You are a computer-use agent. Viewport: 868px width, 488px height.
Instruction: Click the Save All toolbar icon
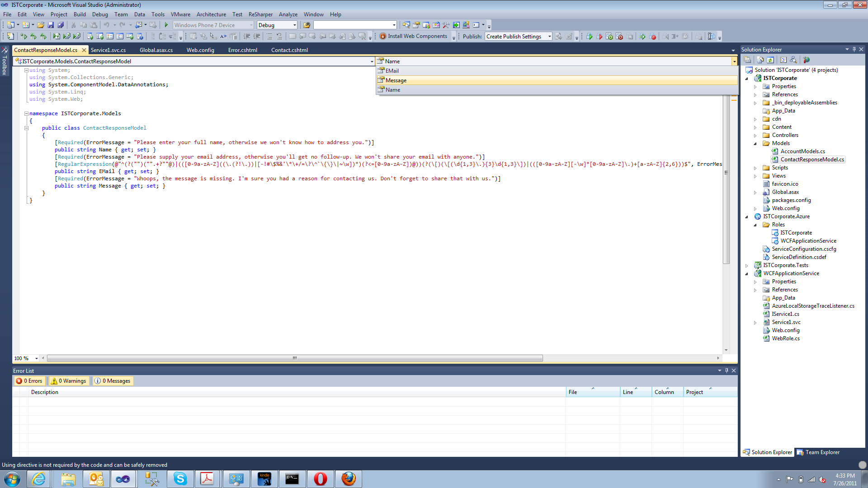pos(61,25)
